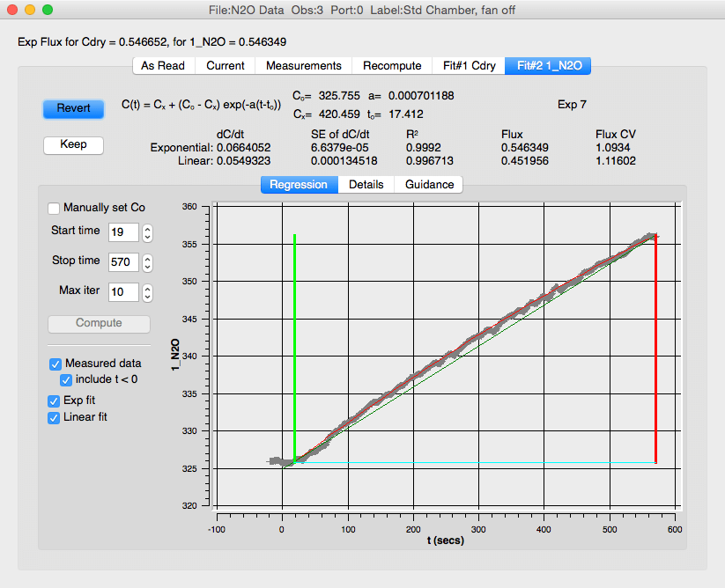Screen dimensions: 725x588
Task: Click the Max iter stepper arrows
Action: (x=148, y=292)
